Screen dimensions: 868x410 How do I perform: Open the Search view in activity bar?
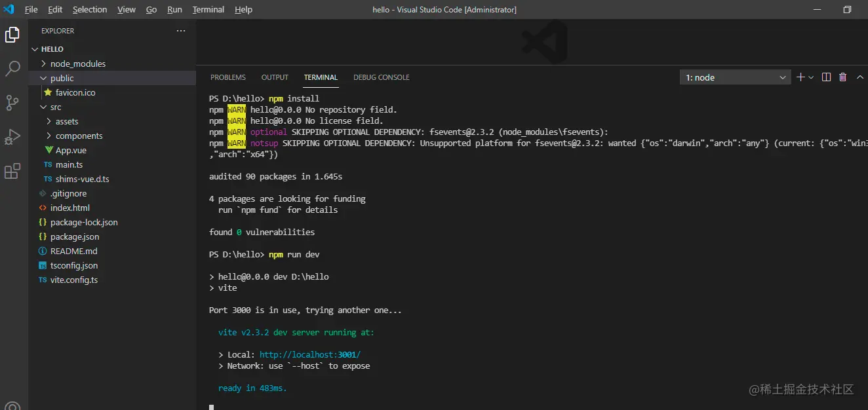click(x=12, y=69)
